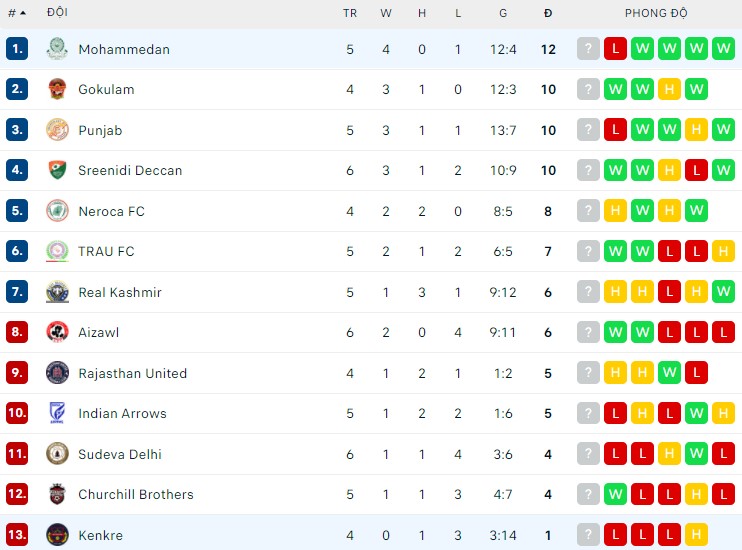This screenshot has width=742, height=550.
Task: Click rank badge number 13 for Kenkre
Action: 16,535
